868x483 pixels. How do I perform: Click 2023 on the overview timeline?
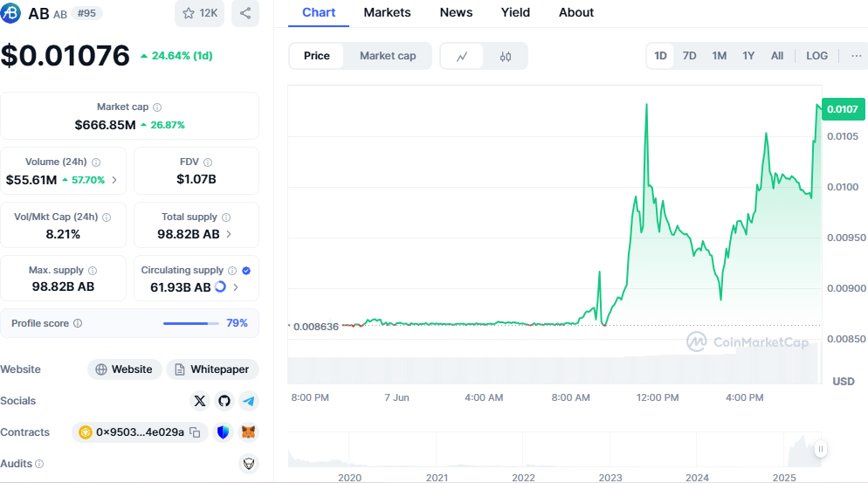[610, 477]
